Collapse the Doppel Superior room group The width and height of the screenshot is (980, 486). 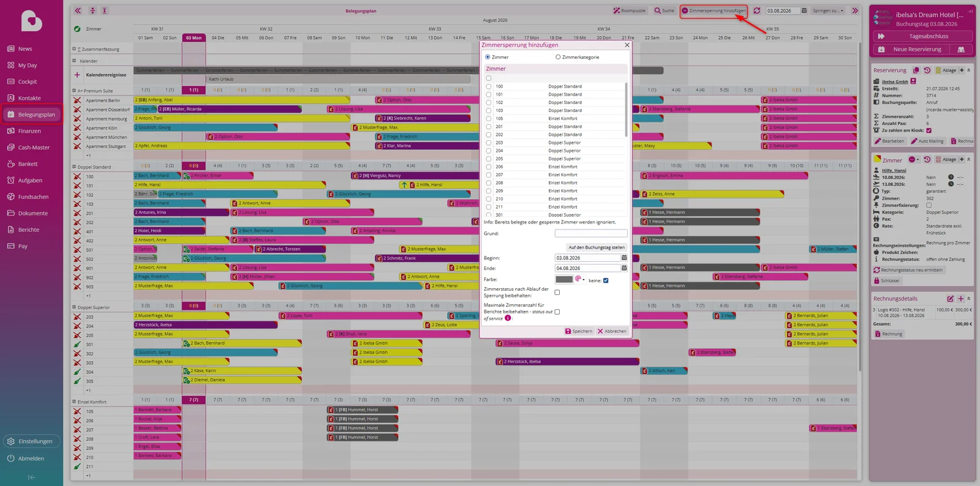[x=74, y=307]
